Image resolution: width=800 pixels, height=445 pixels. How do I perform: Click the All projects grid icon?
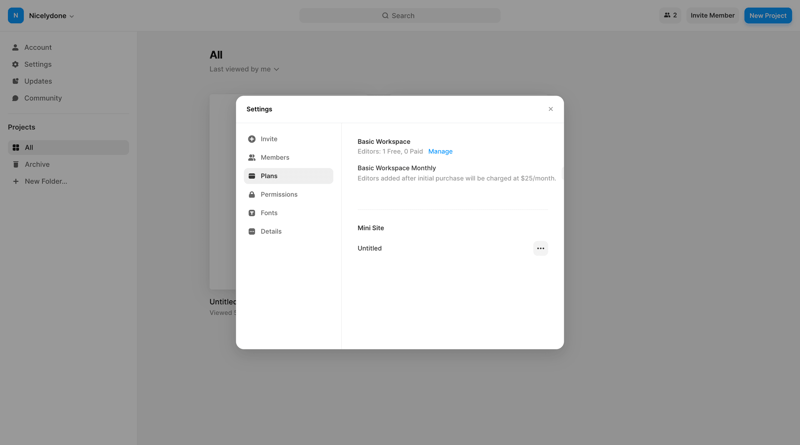(16, 147)
